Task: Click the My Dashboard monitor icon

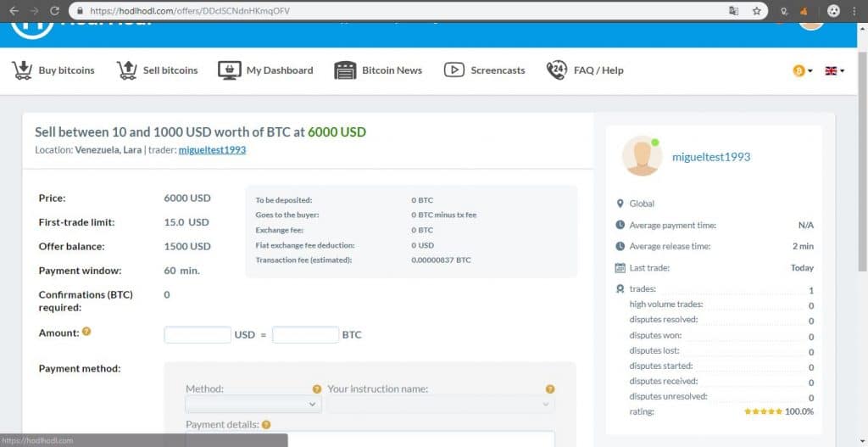Action: coord(229,70)
